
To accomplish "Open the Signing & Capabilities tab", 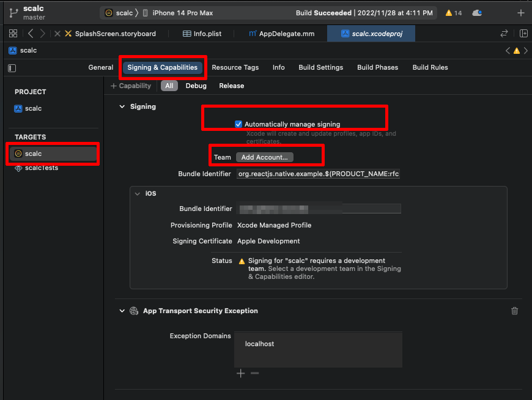I will point(163,67).
